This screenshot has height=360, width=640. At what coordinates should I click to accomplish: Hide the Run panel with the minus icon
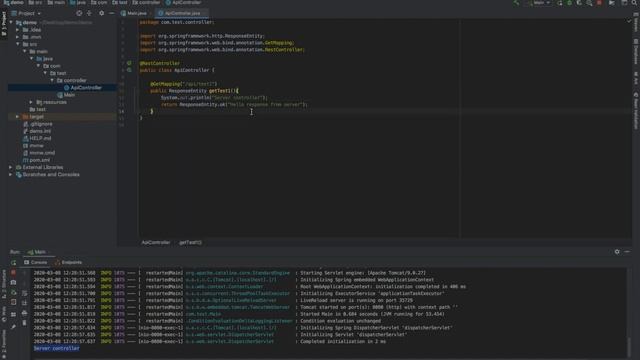point(627,252)
